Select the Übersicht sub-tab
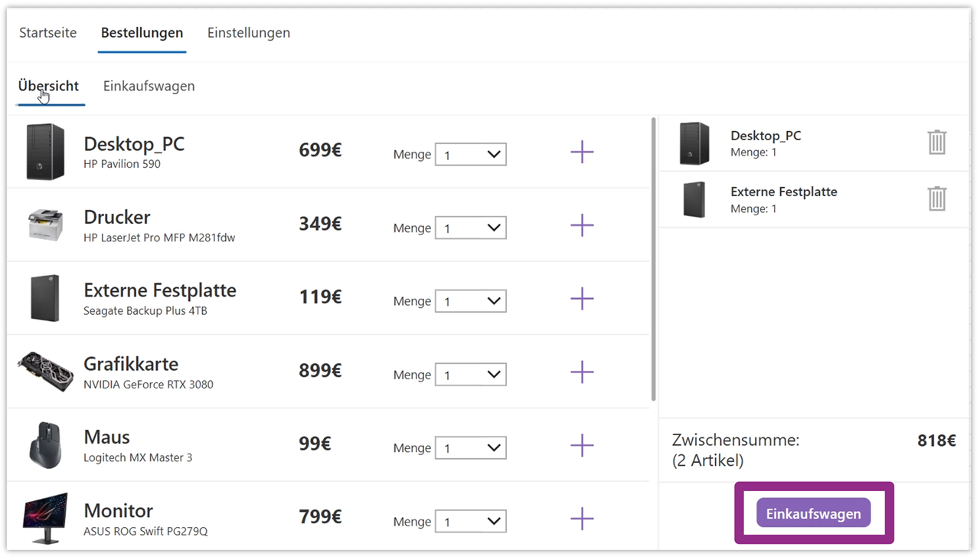The height and width of the screenshot is (557, 980). click(48, 86)
